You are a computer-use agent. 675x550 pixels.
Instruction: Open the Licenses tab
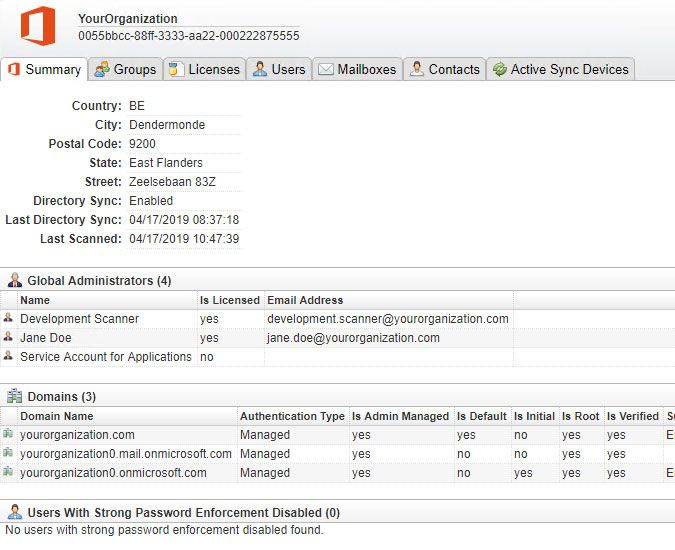point(204,69)
